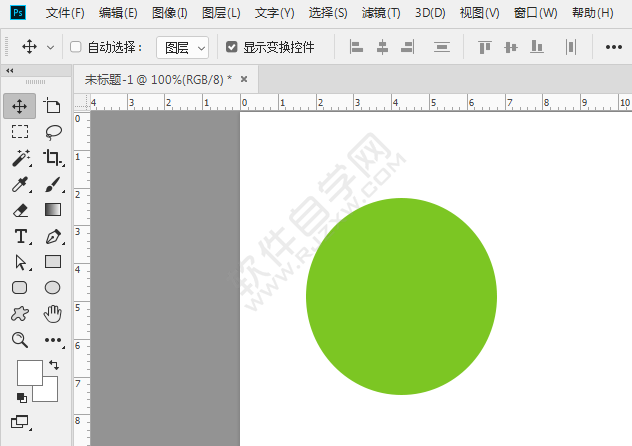
Task: Align left edges of layers
Action: (x=356, y=47)
